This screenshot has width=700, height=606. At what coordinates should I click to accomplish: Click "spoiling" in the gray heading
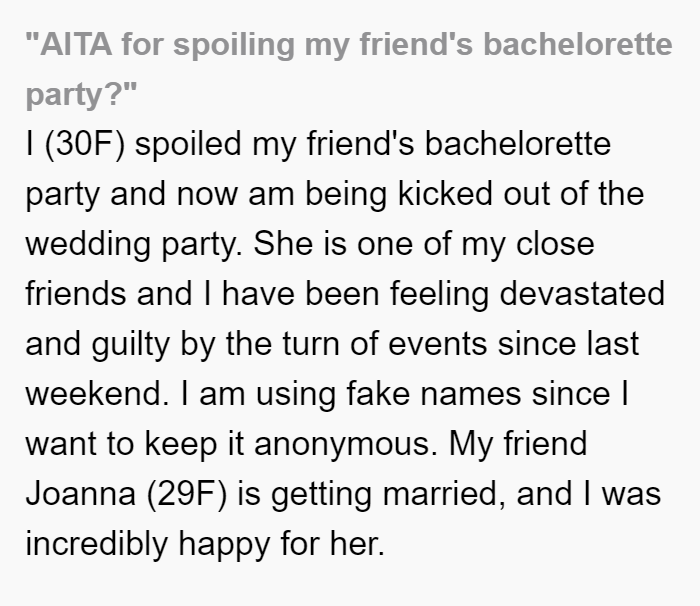click(x=234, y=45)
